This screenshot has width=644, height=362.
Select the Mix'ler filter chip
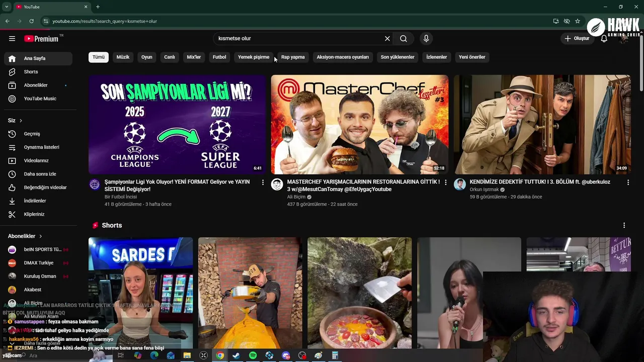[194, 57]
